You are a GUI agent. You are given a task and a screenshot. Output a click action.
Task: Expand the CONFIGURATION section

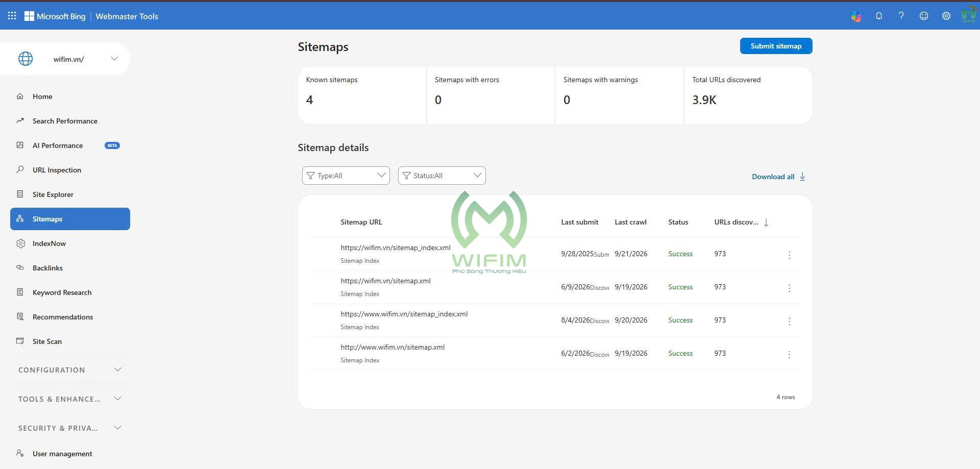coord(70,370)
